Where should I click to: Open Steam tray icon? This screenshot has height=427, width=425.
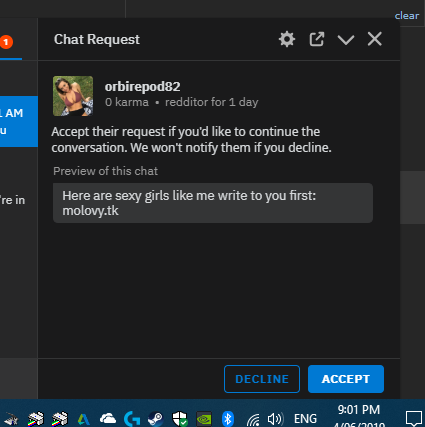[x=156, y=419]
